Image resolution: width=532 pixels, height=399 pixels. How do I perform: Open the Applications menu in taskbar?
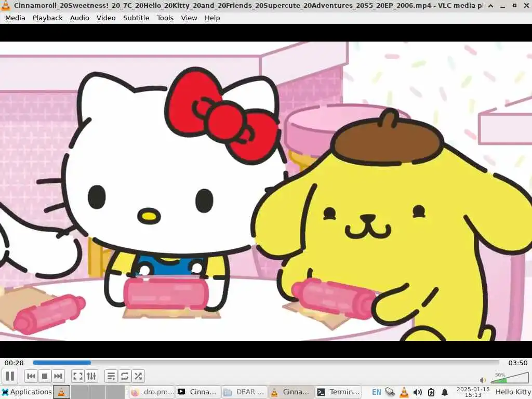click(26, 392)
